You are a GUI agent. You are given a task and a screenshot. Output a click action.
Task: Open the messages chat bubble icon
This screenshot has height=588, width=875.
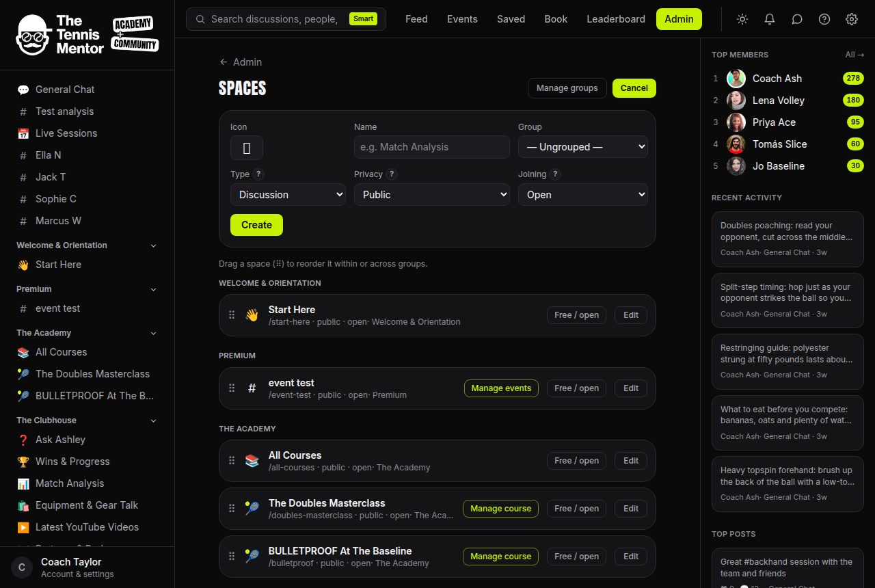[x=797, y=19]
